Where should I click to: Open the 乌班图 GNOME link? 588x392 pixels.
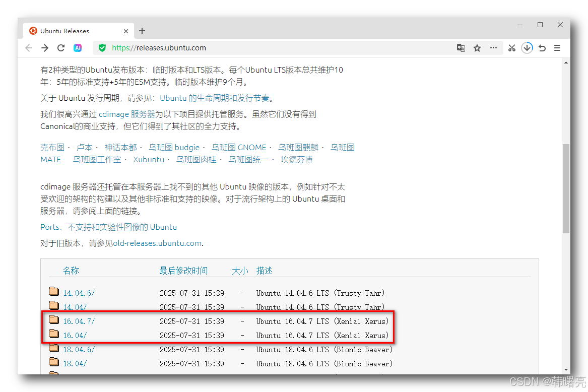(239, 148)
